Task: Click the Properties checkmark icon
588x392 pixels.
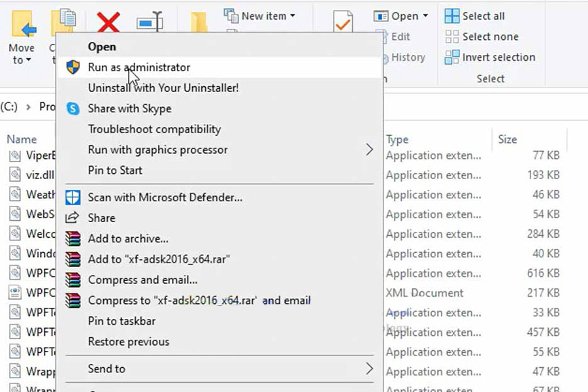Action: [x=343, y=22]
